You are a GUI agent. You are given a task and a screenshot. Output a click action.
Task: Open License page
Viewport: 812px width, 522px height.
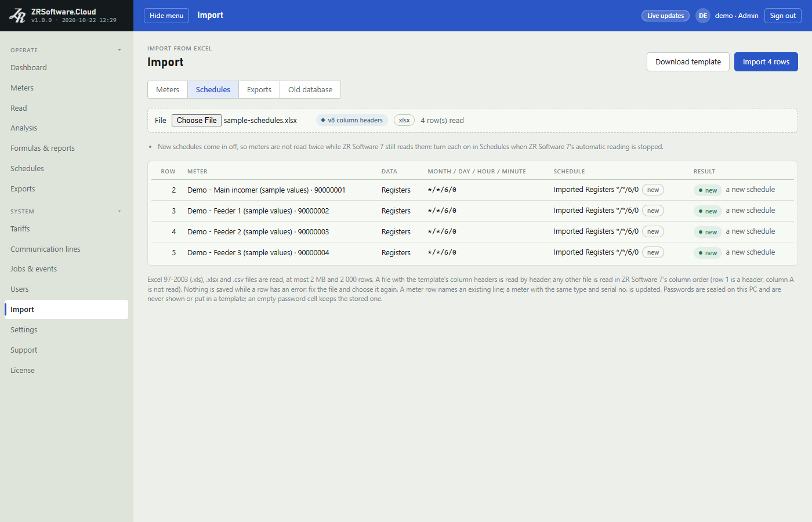(x=66, y=370)
